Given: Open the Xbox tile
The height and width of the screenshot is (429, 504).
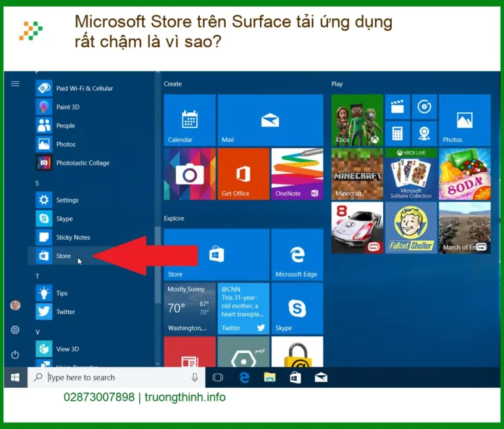Looking at the screenshot, I should [x=357, y=120].
